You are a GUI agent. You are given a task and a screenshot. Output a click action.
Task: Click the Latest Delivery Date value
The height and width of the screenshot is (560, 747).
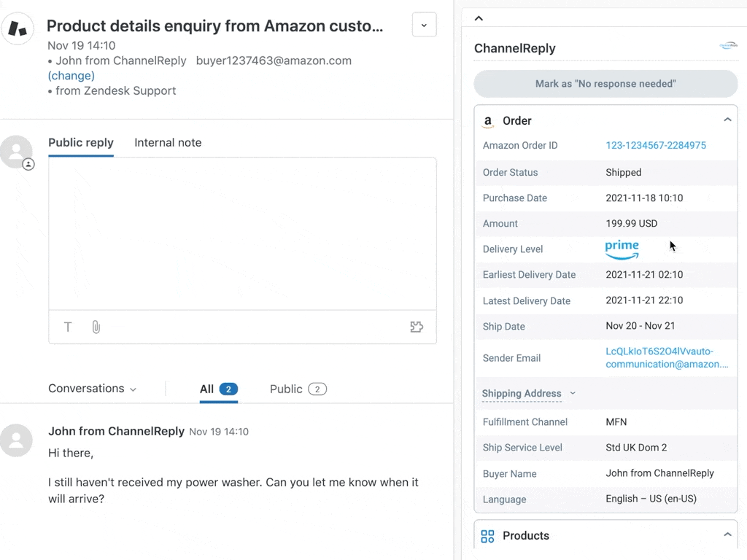pos(644,300)
